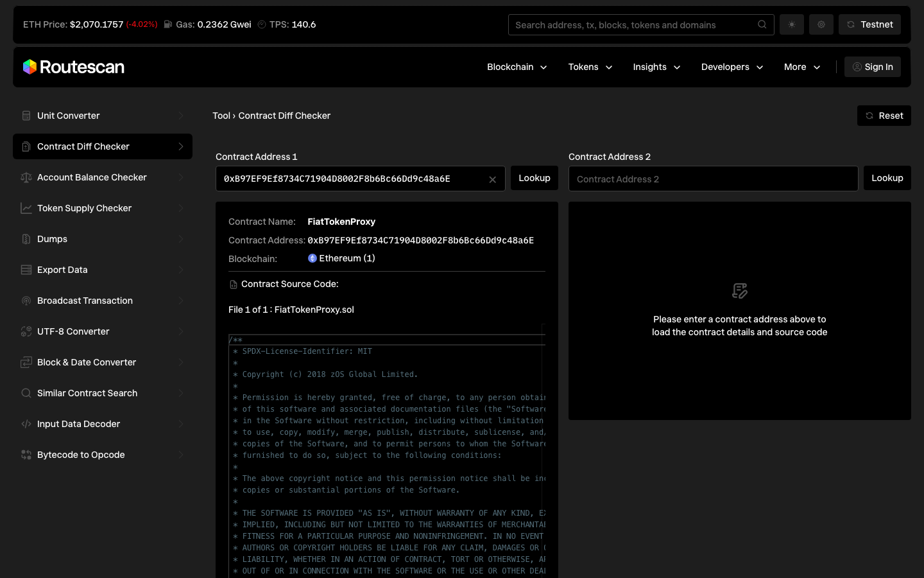The width and height of the screenshot is (924, 578).
Task: Open UTF-8 Converter from sidebar
Action: coord(103,331)
